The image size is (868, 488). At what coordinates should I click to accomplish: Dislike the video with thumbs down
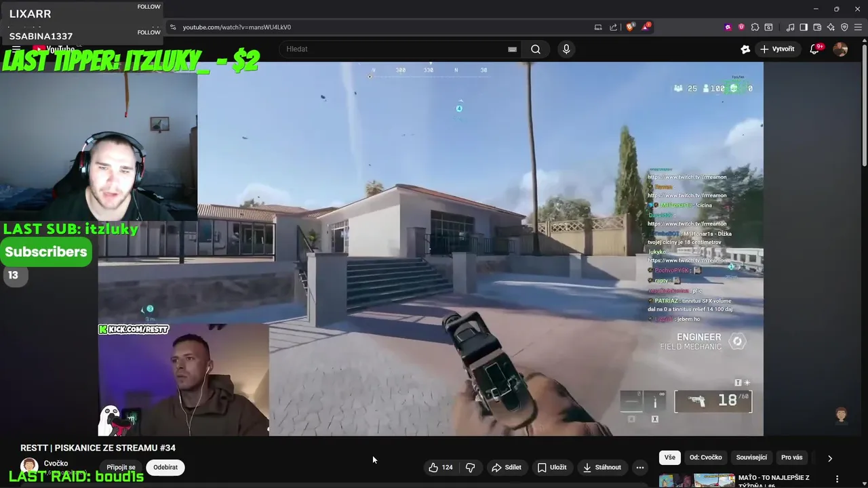(470, 467)
